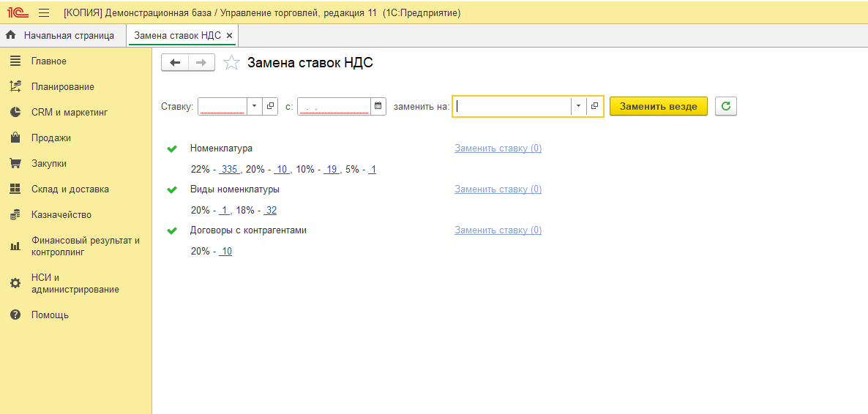Open the Планирование menu section
868x414 pixels.
point(62,86)
